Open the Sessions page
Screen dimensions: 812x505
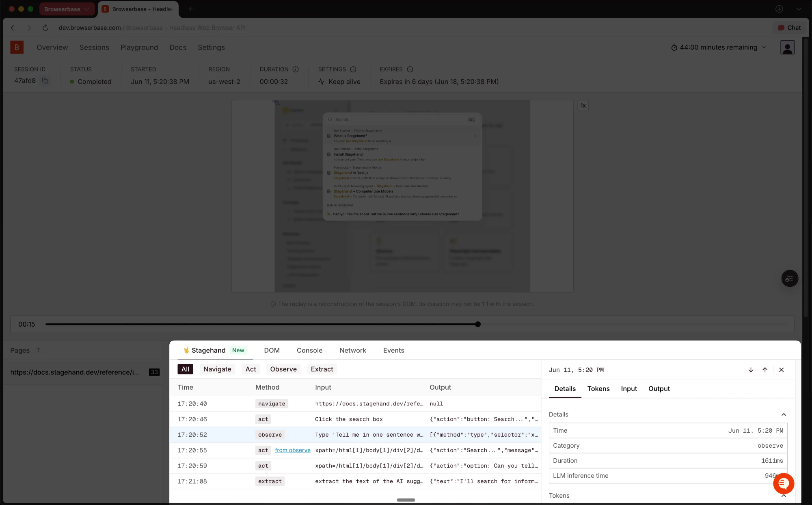94,48
